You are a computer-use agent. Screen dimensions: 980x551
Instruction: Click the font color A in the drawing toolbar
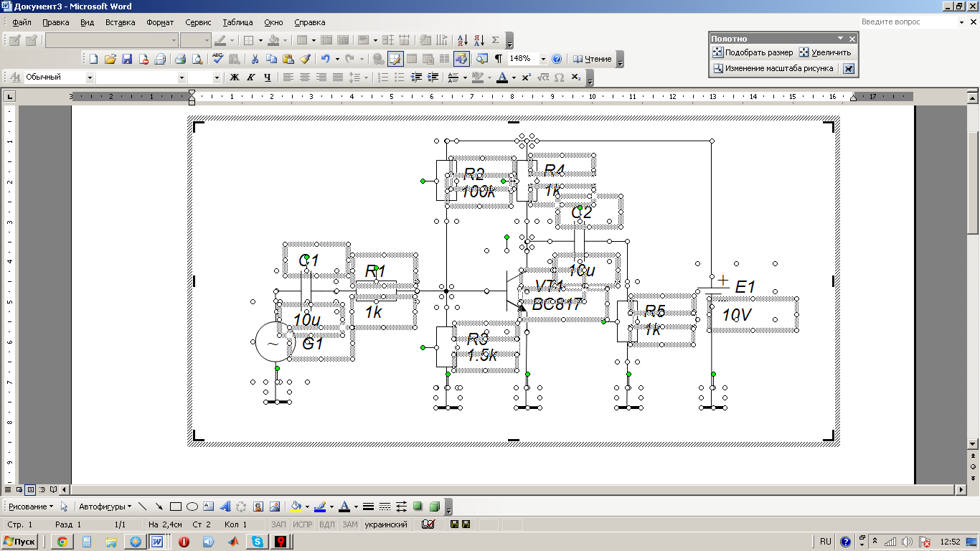pyautogui.click(x=344, y=506)
